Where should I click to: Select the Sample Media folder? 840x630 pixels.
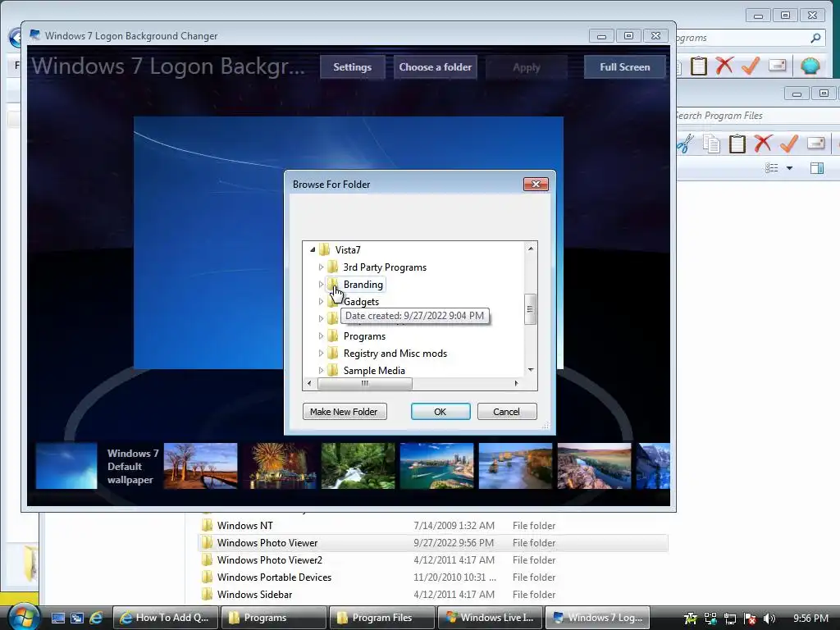(x=374, y=371)
